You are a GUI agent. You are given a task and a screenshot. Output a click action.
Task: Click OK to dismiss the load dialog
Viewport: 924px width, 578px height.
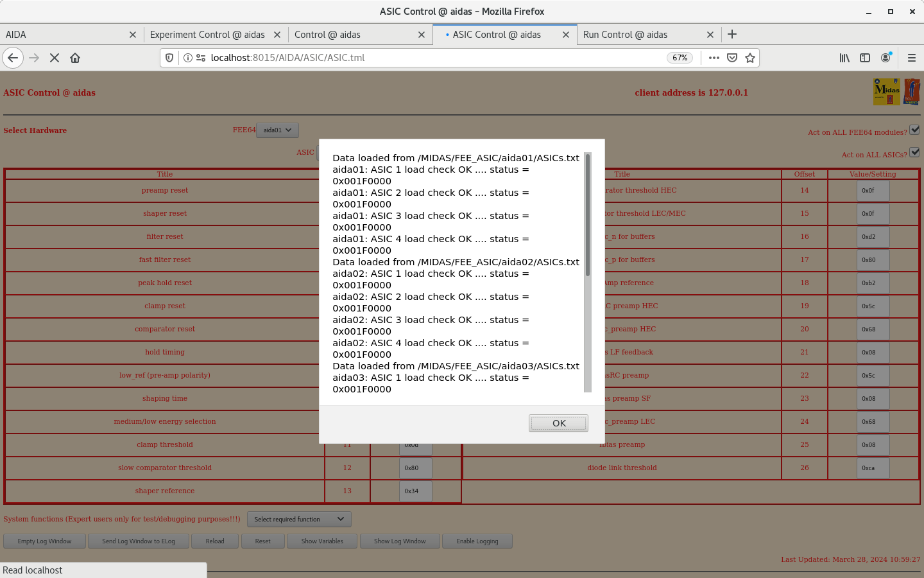click(x=558, y=423)
